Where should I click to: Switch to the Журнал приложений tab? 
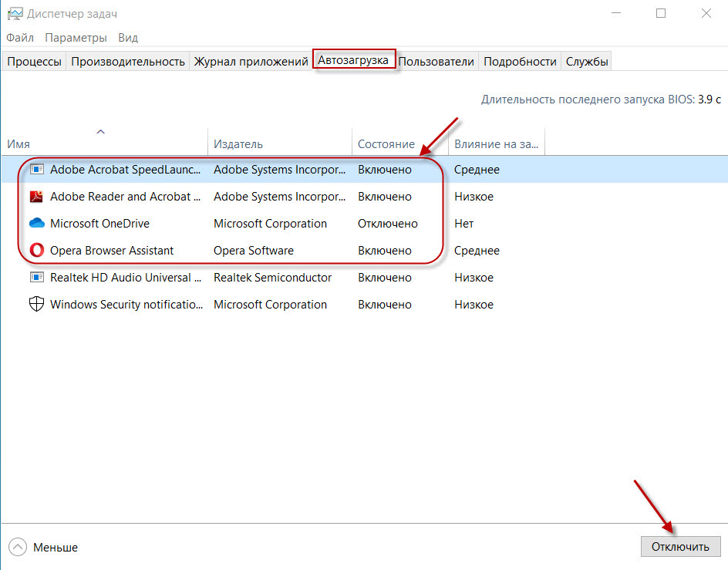251,62
